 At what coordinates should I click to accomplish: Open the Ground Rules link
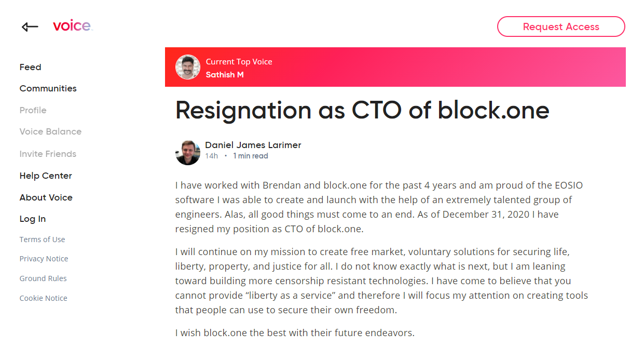coord(43,278)
